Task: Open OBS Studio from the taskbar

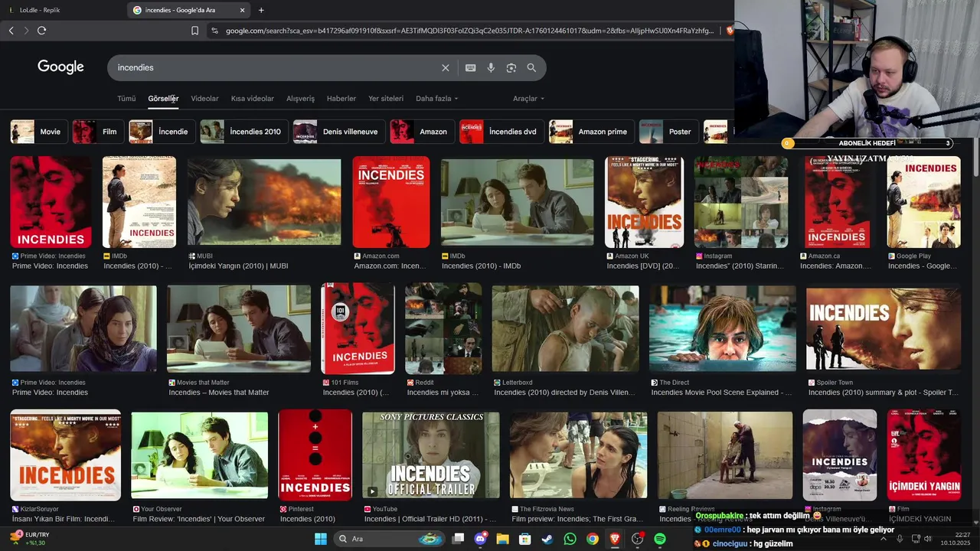Action: point(637,539)
